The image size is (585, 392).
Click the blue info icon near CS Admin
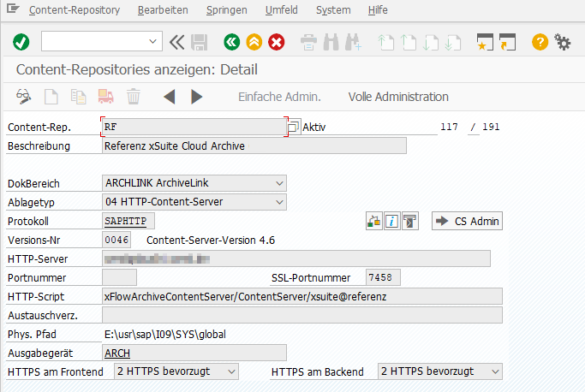(391, 222)
